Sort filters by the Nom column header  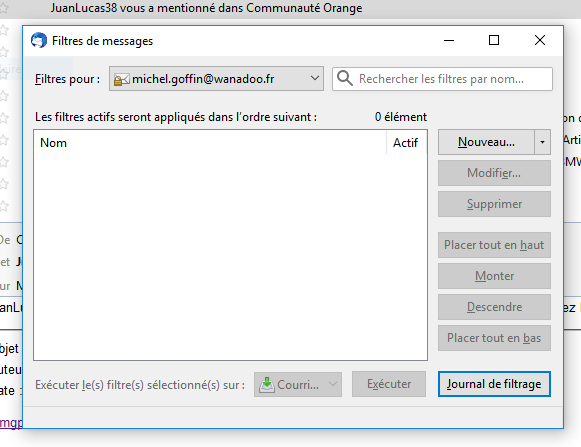point(210,143)
